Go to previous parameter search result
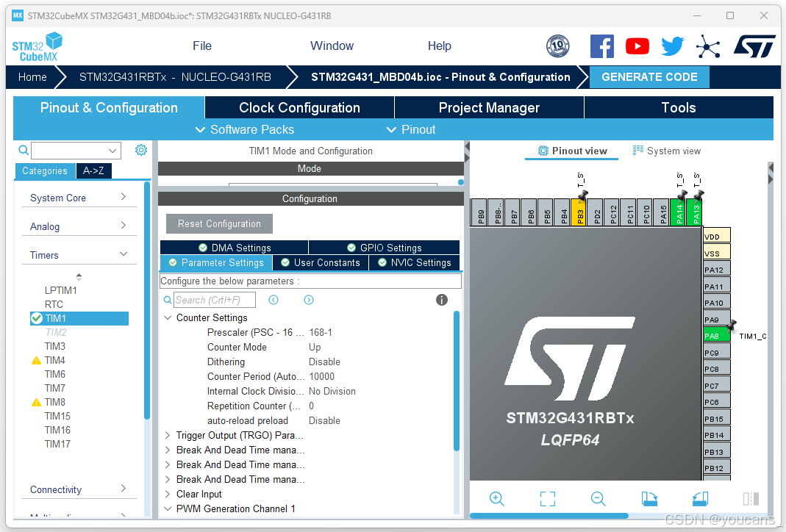 point(274,300)
